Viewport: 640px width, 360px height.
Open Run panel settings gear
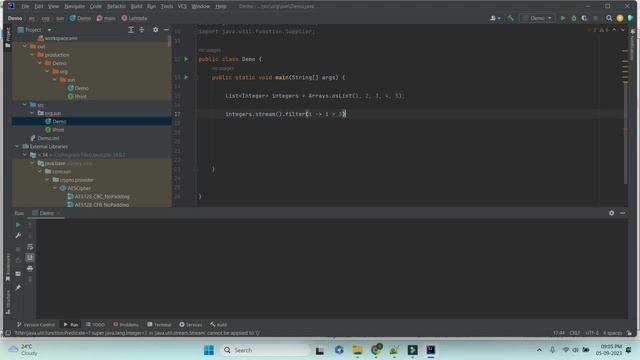click(x=611, y=213)
